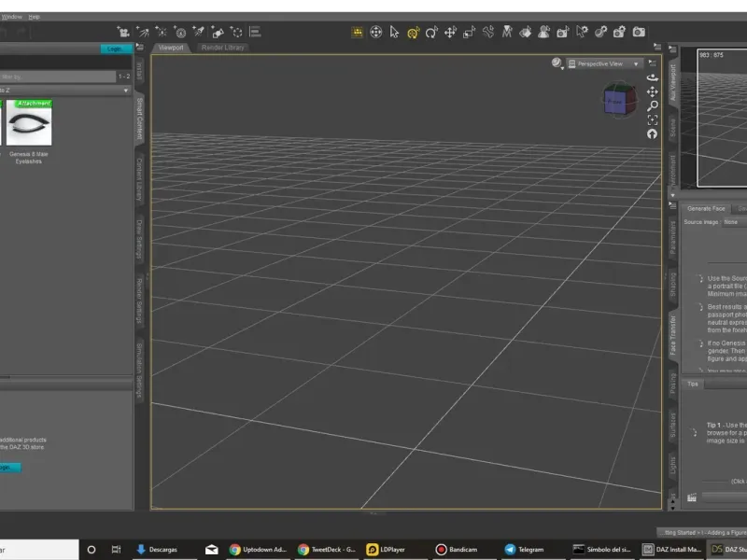747x560 pixels.
Task: Open the draw style sphere dropdown
Action: [x=557, y=63]
